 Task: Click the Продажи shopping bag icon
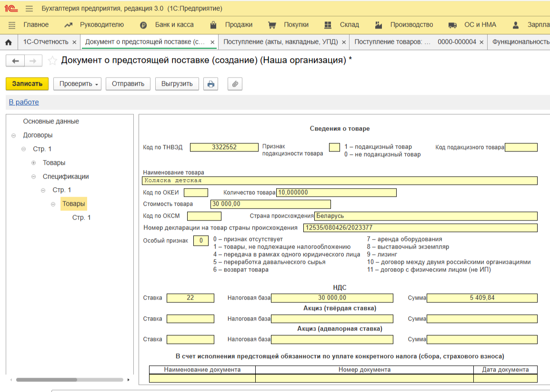coord(213,25)
